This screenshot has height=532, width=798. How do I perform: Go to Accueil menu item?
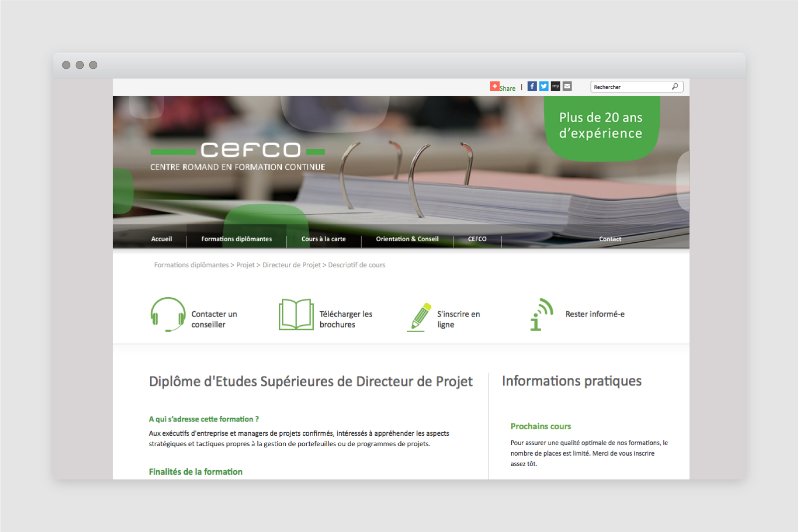pyautogui.click(x=162, y=239)
